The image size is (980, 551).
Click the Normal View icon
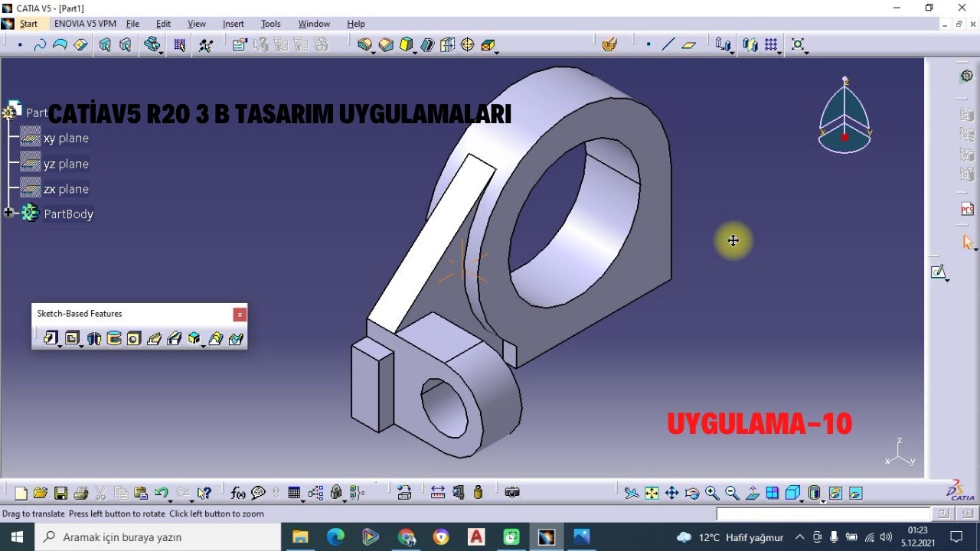click(752, 493)
